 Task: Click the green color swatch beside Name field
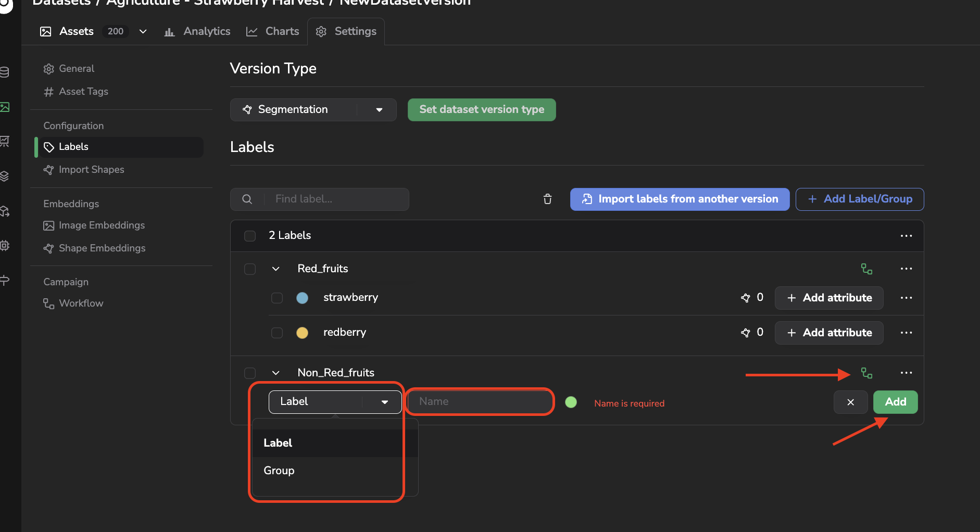pyautogui.click(x=571, y=402)
